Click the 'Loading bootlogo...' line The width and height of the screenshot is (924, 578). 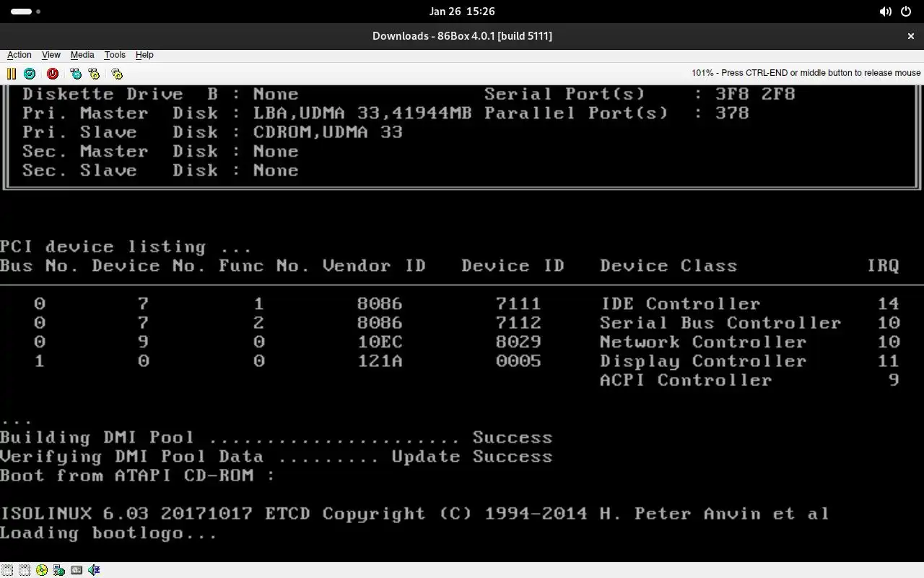click(x=109, y=534)
